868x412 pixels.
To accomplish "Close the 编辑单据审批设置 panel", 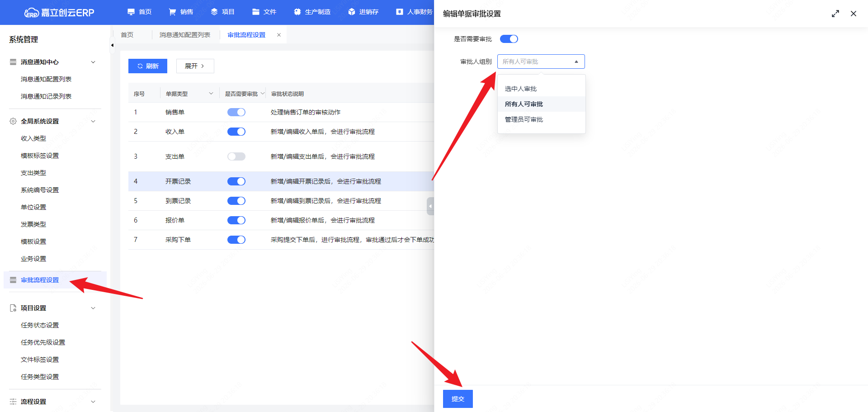I will click(854, 14).
